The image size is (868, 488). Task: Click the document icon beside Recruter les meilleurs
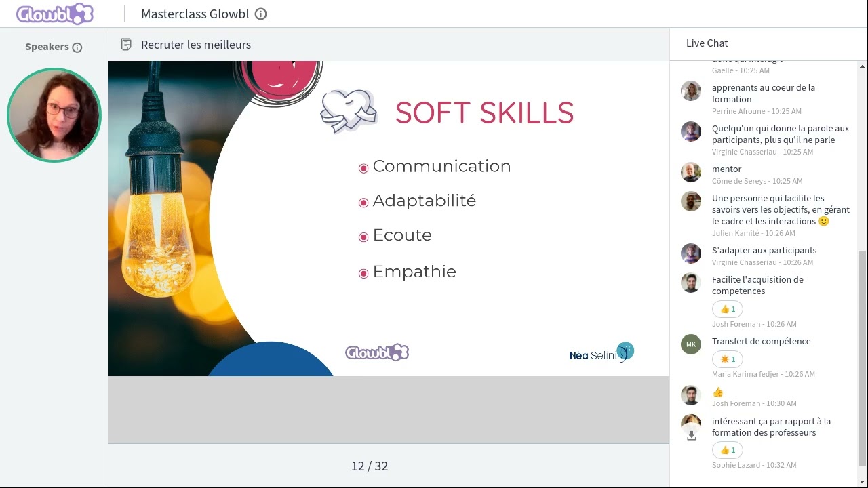[x=125, y=45]
